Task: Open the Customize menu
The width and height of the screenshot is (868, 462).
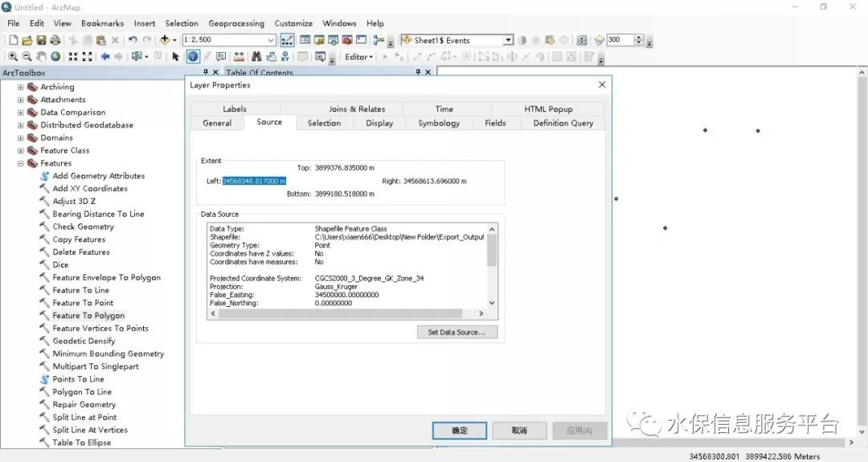Action: click(293, 23)
